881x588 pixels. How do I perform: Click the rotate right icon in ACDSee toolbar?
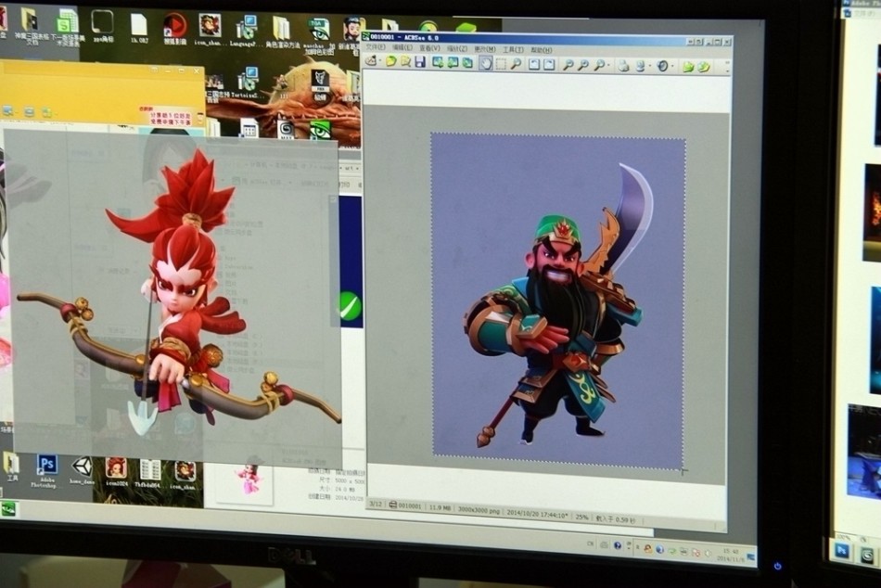[549, 65]
